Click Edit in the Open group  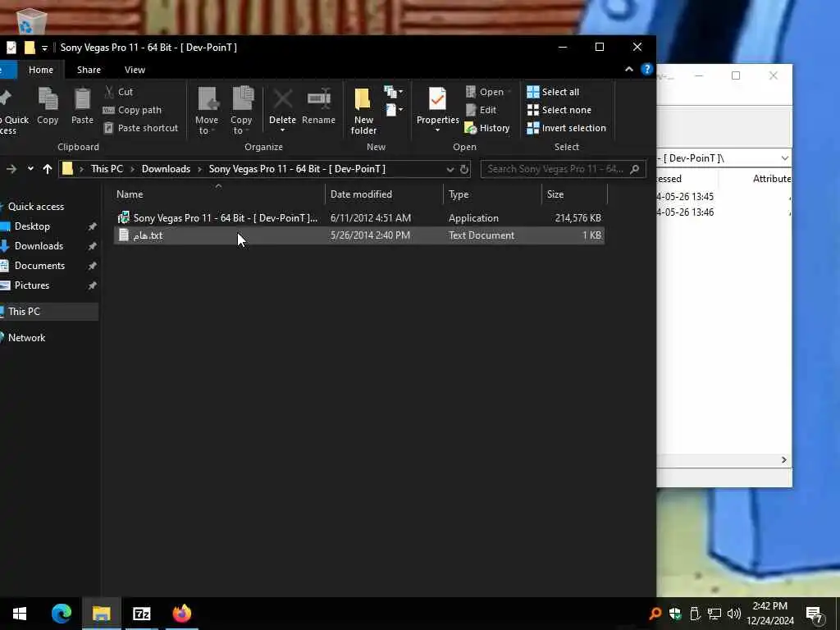pyautogui.click(x=481, y=110)
